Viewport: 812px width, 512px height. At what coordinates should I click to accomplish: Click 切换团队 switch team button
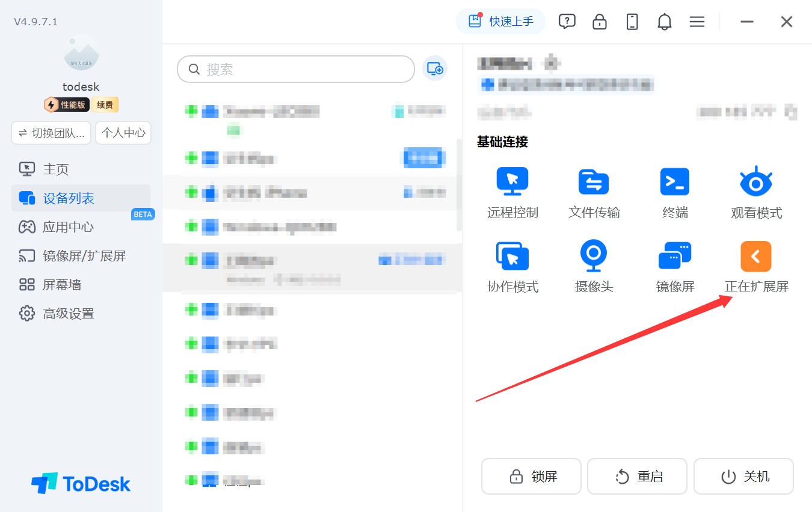[51, 133]
